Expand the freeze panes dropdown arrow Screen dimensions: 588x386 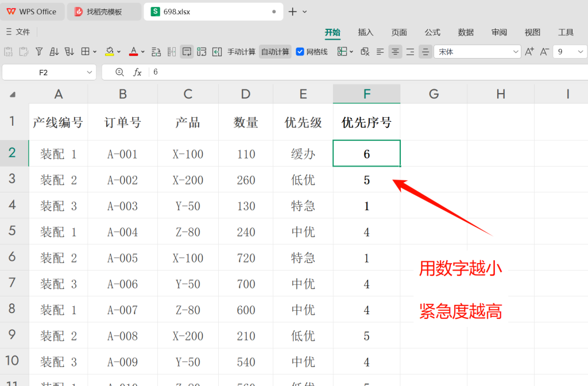[351, 52]
